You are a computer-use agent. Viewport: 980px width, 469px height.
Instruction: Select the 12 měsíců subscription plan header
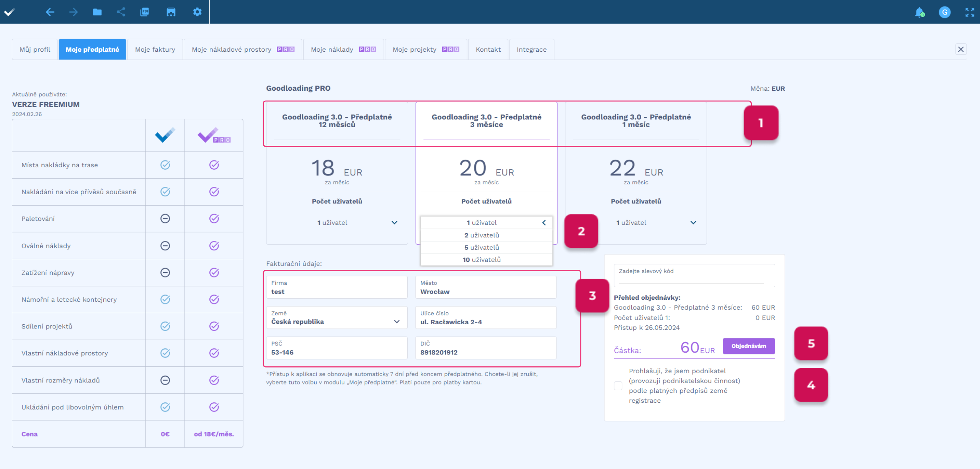pos(337,121)
